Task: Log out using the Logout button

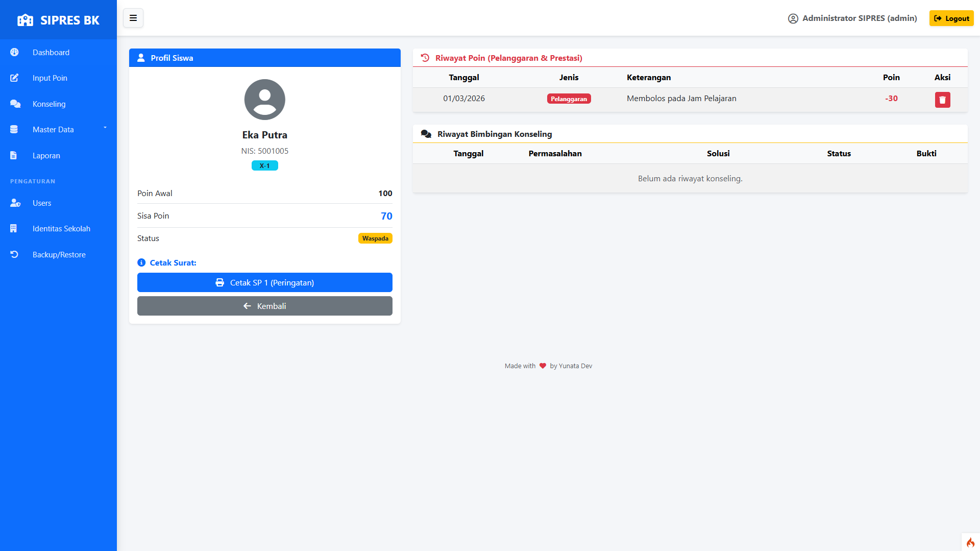Action: 951,18
